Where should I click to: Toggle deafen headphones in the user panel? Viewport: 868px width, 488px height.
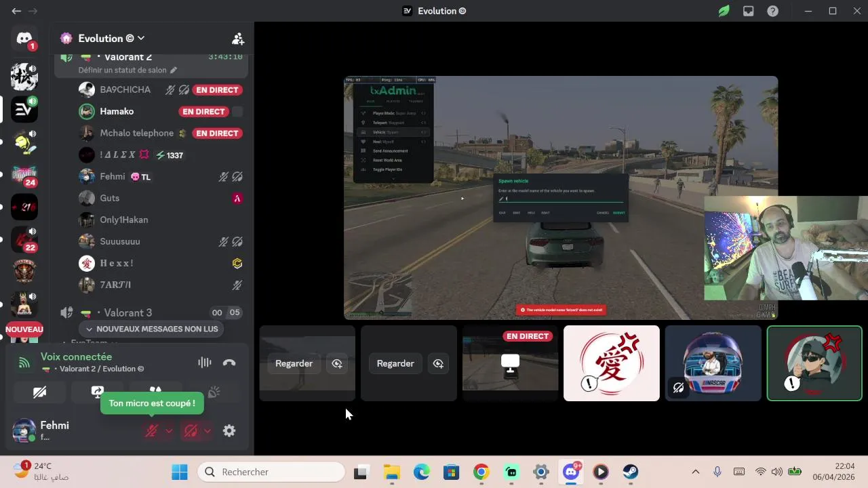click(191, 430)
